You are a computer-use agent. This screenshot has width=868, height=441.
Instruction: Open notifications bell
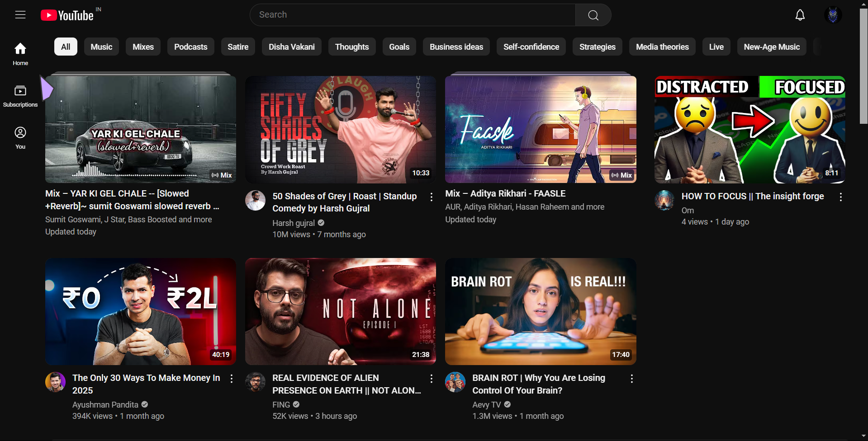pos(800,14)
